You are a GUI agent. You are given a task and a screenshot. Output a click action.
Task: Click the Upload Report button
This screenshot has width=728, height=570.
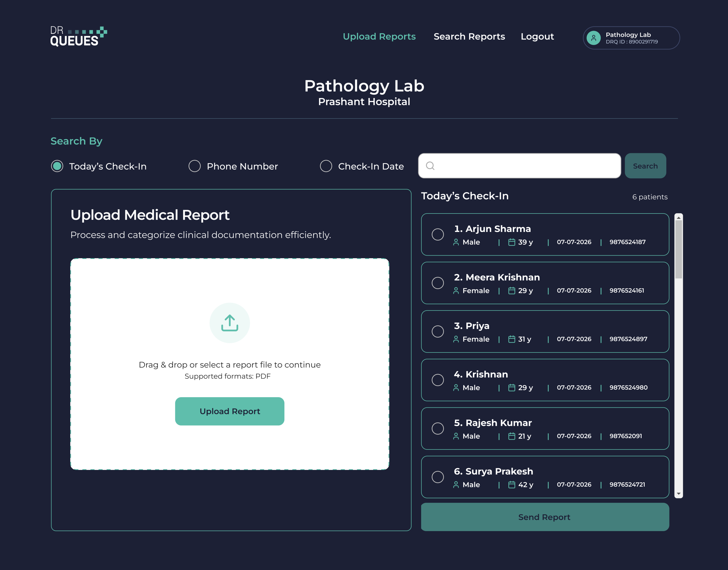(x=230, y=411)
